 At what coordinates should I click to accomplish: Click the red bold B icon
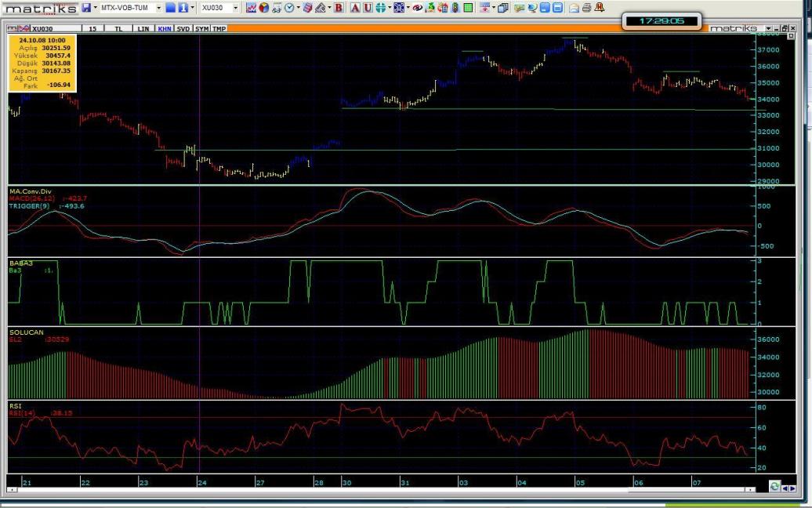[339, 8]
